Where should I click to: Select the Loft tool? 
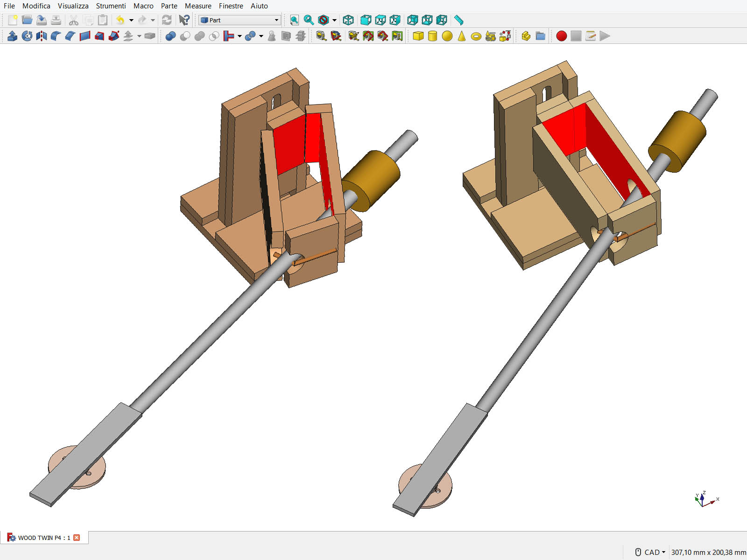[99, 36]
